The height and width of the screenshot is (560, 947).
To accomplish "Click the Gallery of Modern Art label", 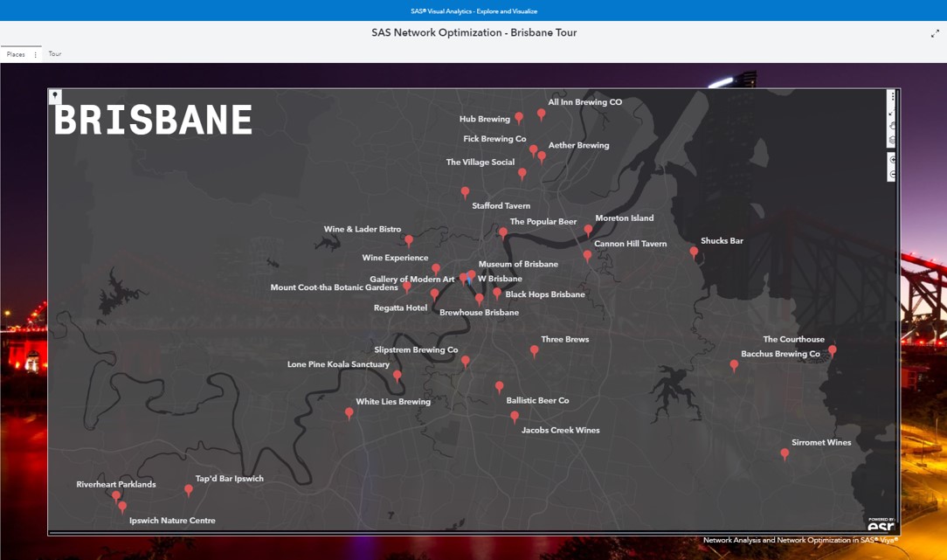I will pyautogui.click(x=411, y=279).
